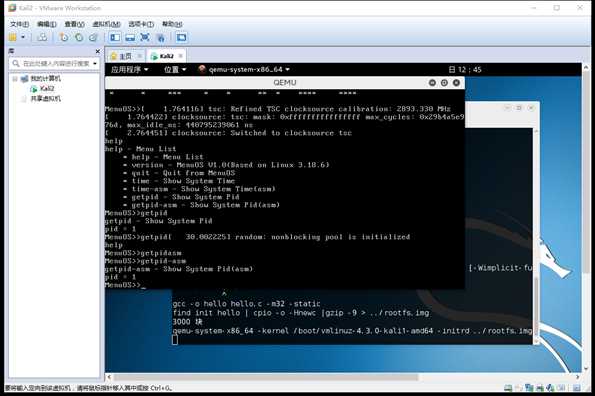
Task: Open the 查看 menu
Action: tap(74, 24)
